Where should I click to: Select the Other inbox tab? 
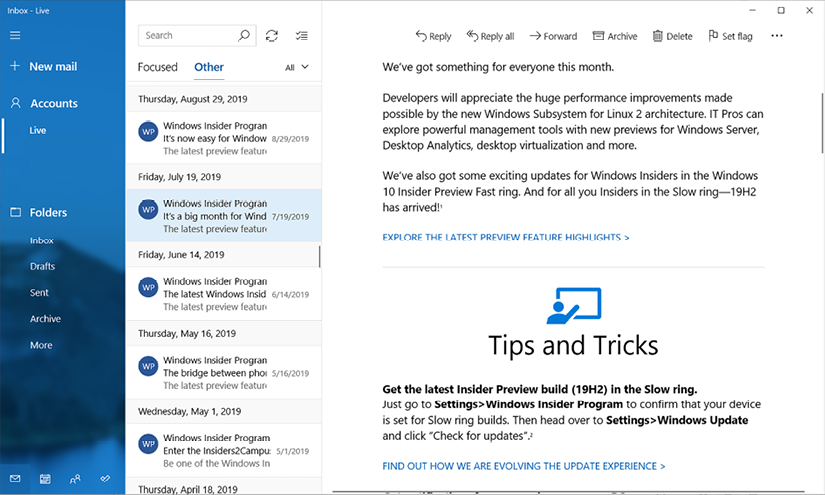click(209, 67)
